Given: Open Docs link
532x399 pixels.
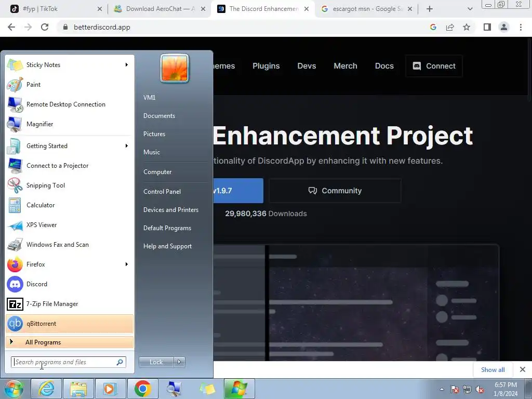Looking at the screenshot, I should [x=384, y=66].
